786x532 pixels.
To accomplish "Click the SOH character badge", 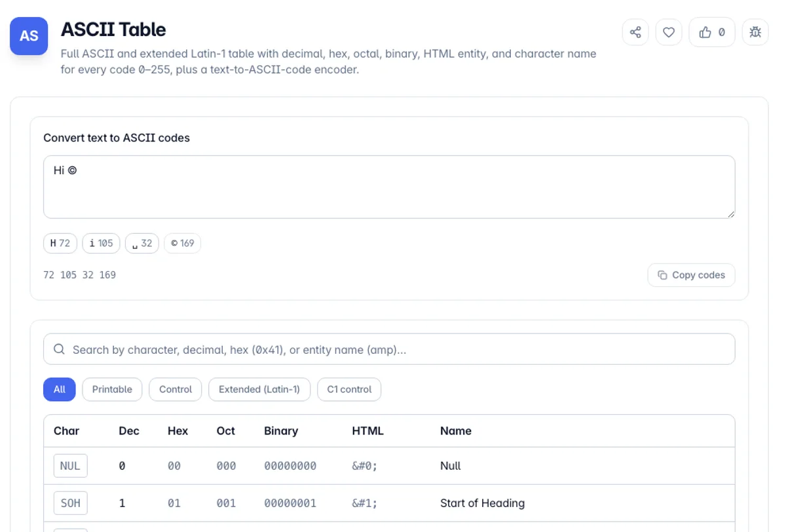I will tap(70, 503).
